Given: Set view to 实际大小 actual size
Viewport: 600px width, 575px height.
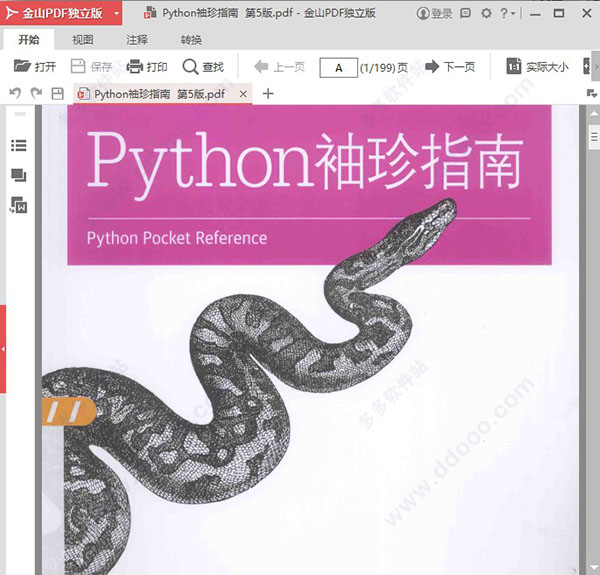Looking at the screenshot, I should click(x=538, y=67).
